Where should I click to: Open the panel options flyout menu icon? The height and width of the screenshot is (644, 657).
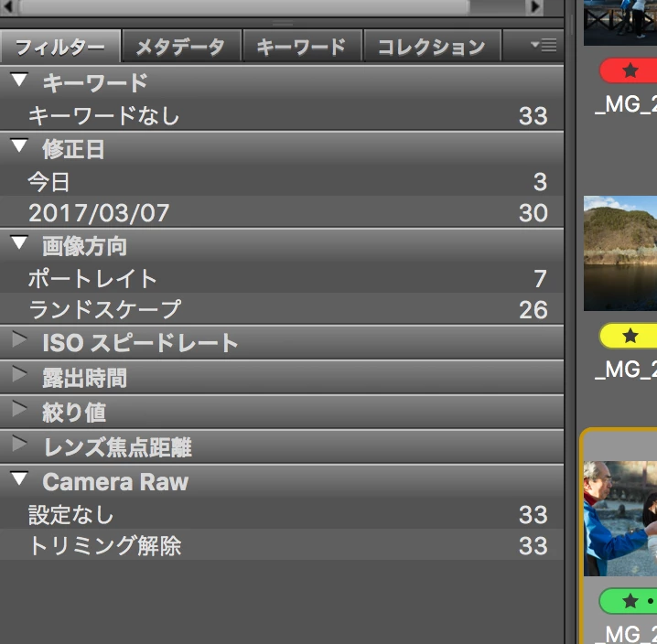(x=544, y=45)
